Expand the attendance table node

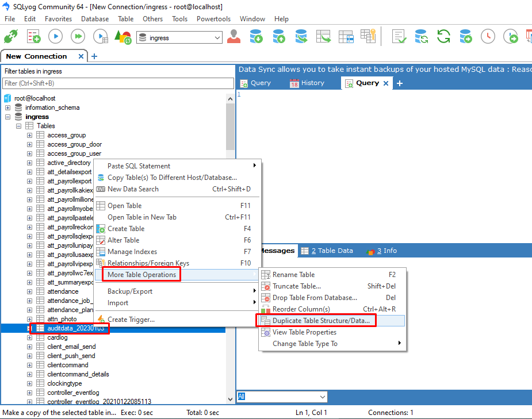click(x=29, y=291)
